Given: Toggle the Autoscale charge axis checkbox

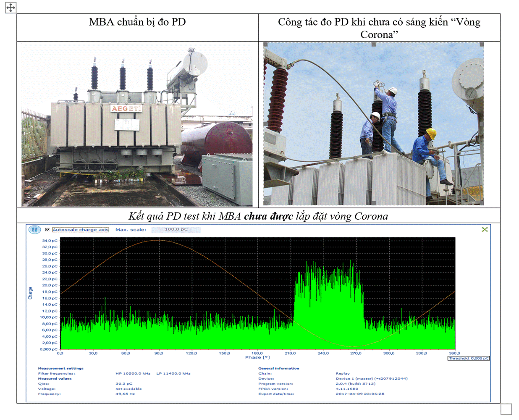Looking at the screenshot, I should click(47, 230).
